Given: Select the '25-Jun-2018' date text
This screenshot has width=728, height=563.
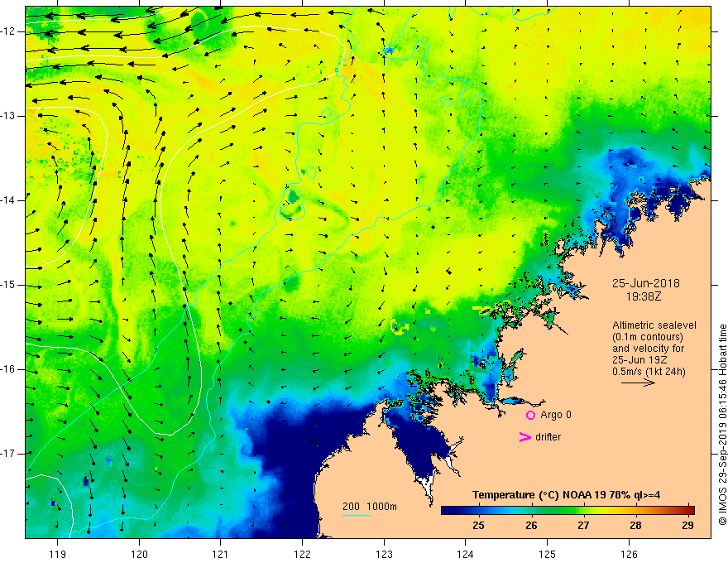Looking at the screenshot, I should (x=646, y=283).
